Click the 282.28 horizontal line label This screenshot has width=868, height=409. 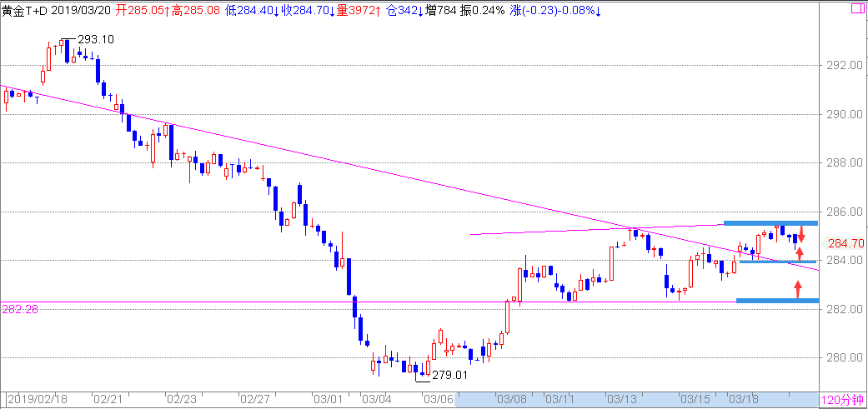coord(20,309)
